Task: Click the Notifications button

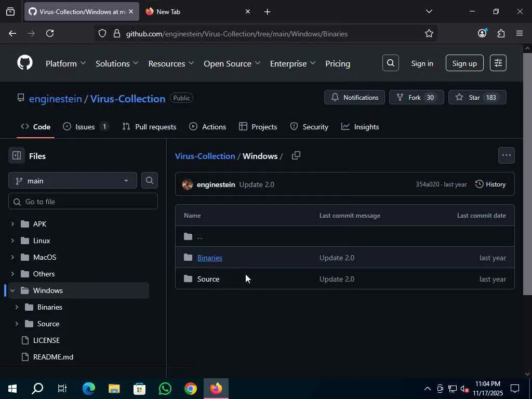Action: click(x=354, y=97)
